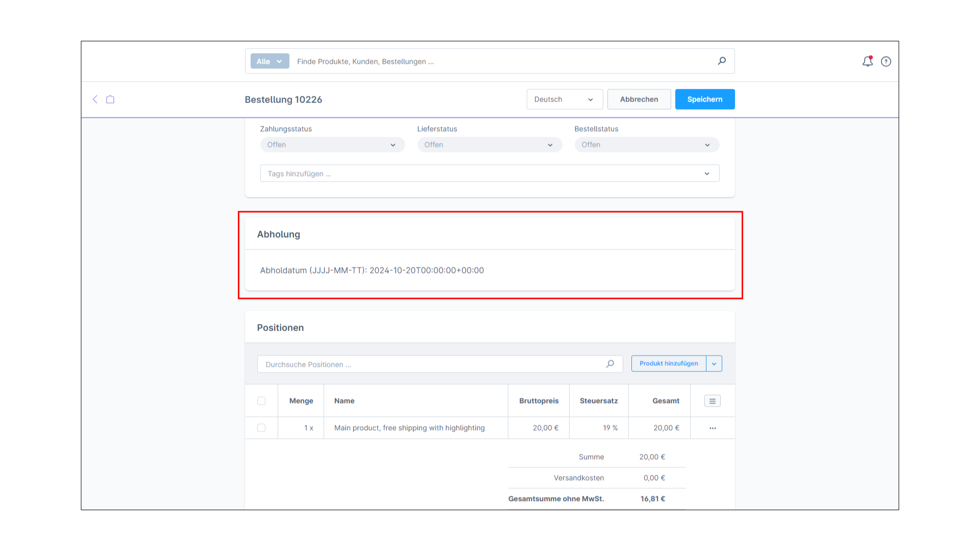Click the search/magnifier icon in toolbar
The height and width of the screenshot is (551, 980).
click(x=722, y=61)
